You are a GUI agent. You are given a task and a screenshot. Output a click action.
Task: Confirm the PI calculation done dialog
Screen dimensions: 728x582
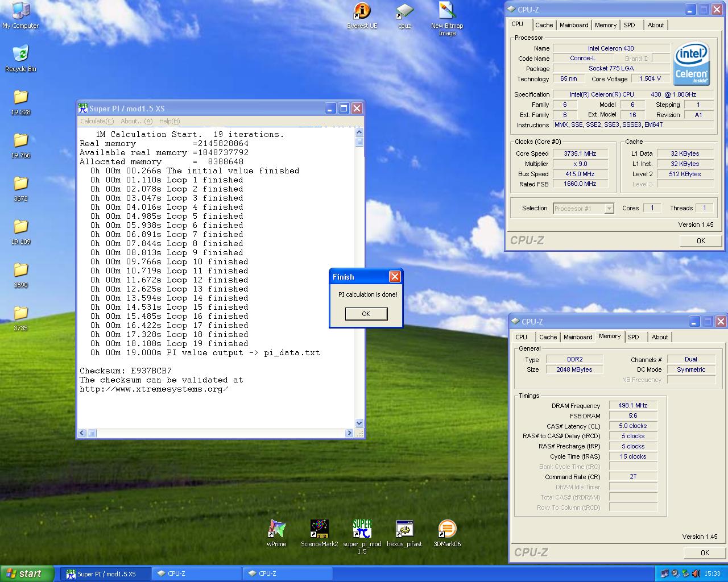(x=366, y=314)
